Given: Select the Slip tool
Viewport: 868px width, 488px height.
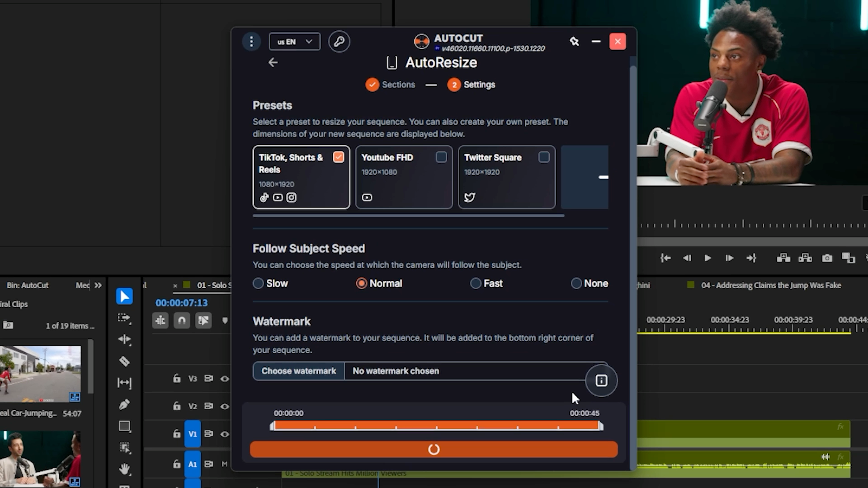Looking at the screenshot, I should (124, 383).
